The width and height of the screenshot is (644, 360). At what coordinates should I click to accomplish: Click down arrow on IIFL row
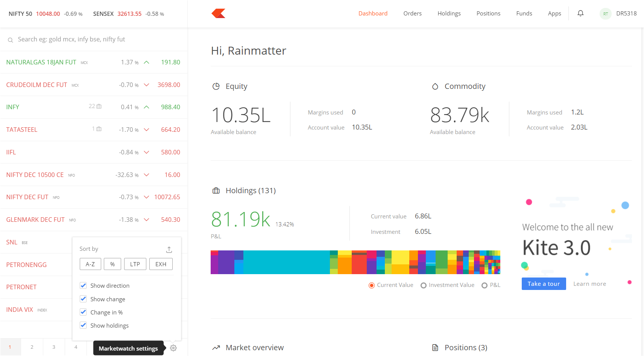pos(147,152)
